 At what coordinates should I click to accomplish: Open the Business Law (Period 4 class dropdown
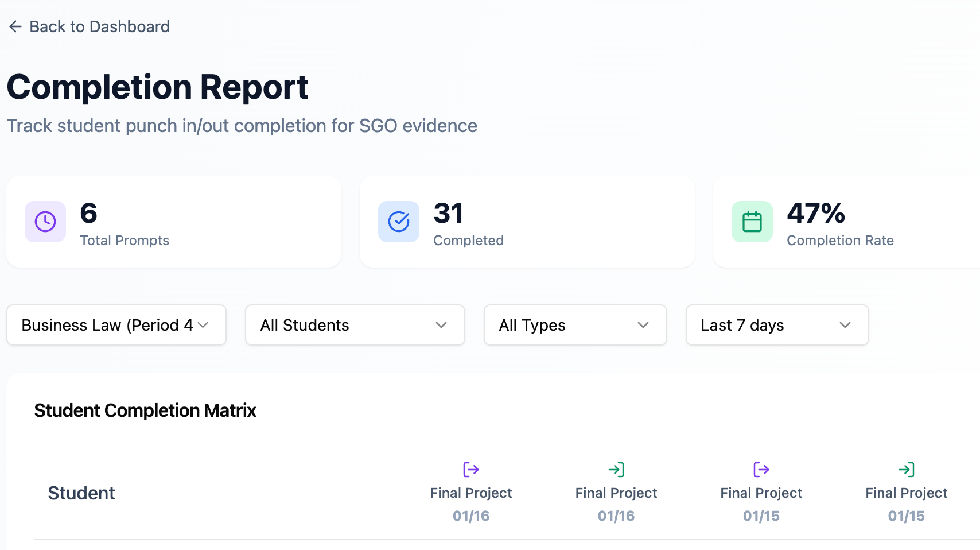116,325
